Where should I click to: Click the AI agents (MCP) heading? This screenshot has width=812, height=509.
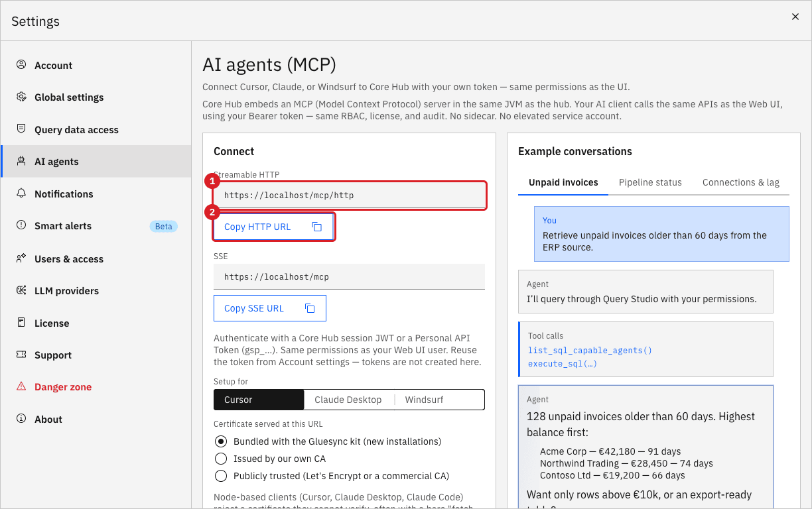point(269,64)
